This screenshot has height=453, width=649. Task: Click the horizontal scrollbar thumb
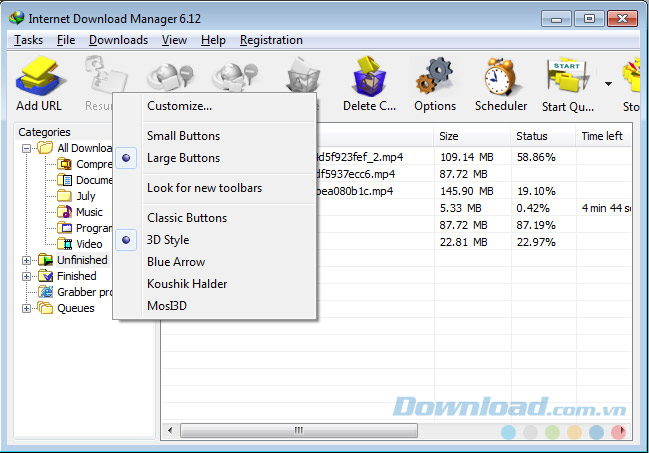tap(298, 430)
